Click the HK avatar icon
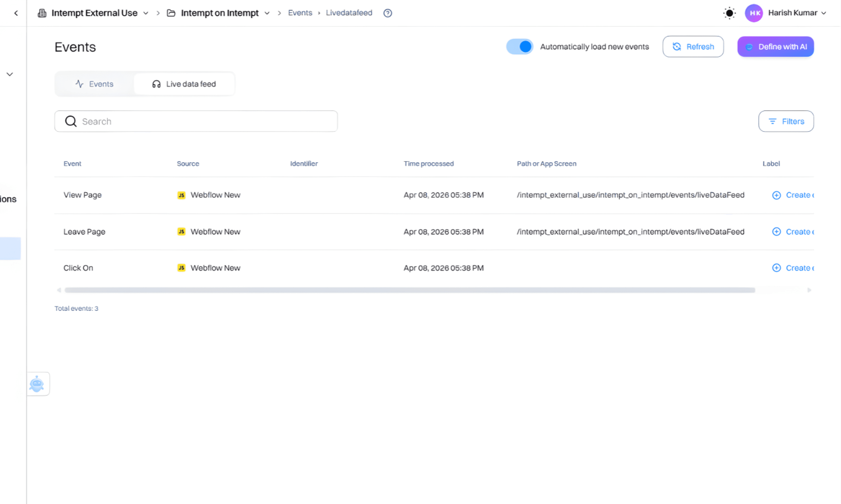Image resolution: width=841 pixels, height=504 pixels. pyautogui.click(x=754, y=13)
